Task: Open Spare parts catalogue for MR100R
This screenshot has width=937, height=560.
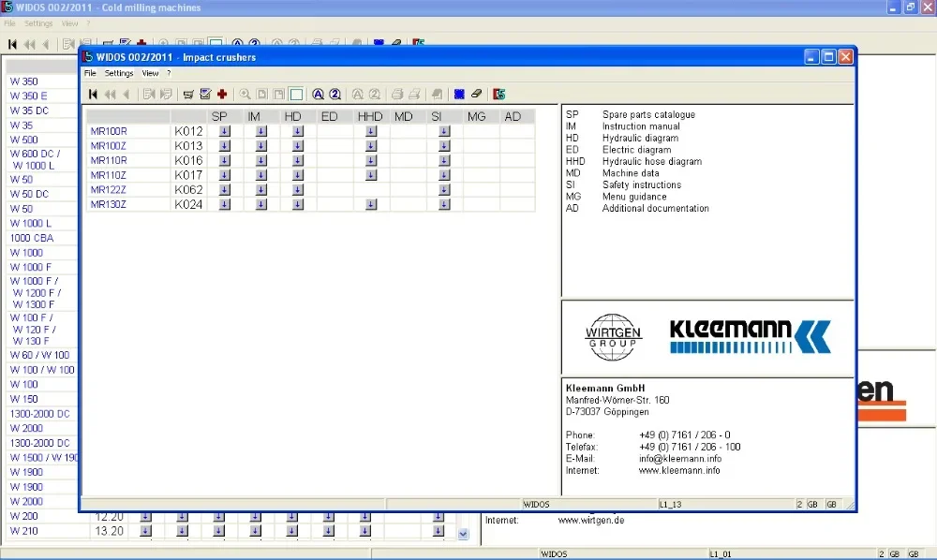Action: [x=225, y=131]
